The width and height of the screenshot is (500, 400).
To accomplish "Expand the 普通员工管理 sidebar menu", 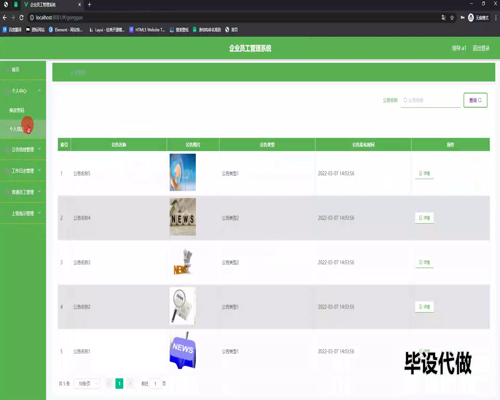I will tap(23, 192).
